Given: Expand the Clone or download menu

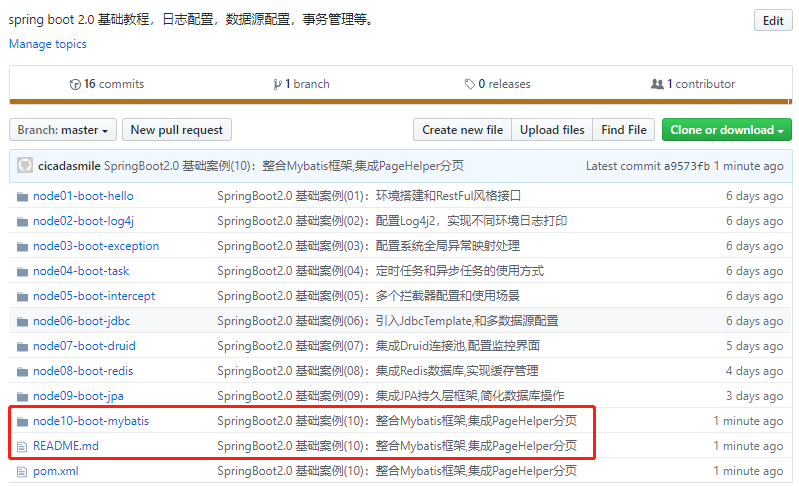Looking at the screenshot, I should [x=727, y=130].
